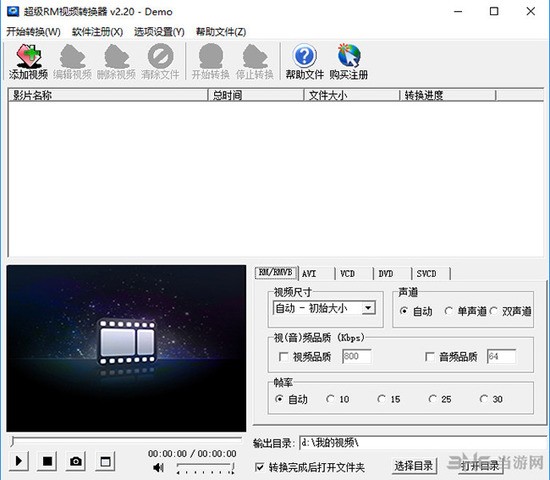Mute audio with the speaker icon

(x=158, y=467)
